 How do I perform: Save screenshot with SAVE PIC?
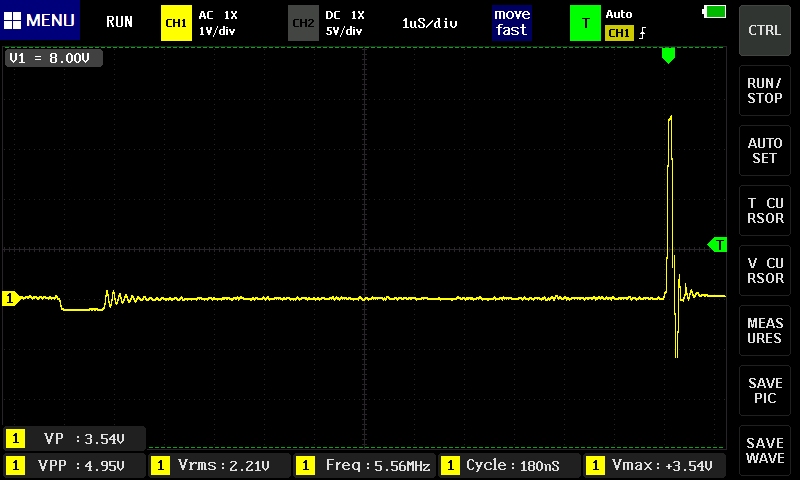[x=765, y=391]
